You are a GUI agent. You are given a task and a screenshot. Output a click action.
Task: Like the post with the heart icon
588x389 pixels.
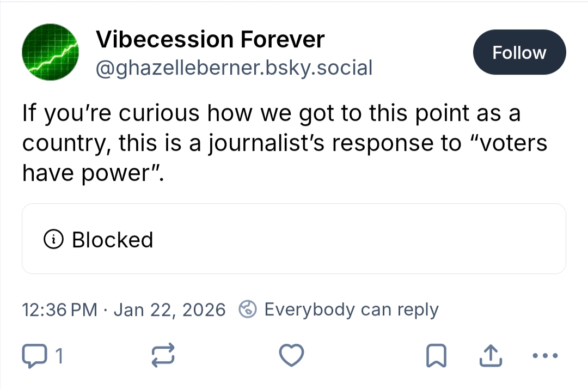(291, 356)
